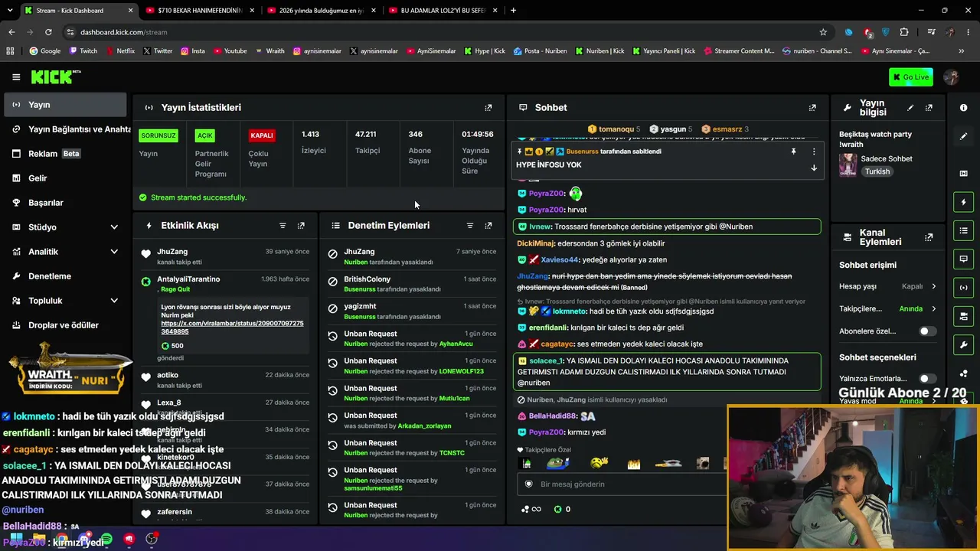980x551 pixels.
Task: Click the Spotify icon in the taskbar
Action: pos(106,540)
